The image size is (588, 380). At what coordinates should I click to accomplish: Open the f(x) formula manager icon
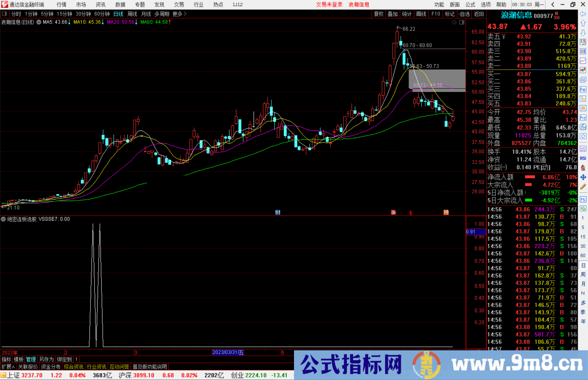click(x=583, y=127)
